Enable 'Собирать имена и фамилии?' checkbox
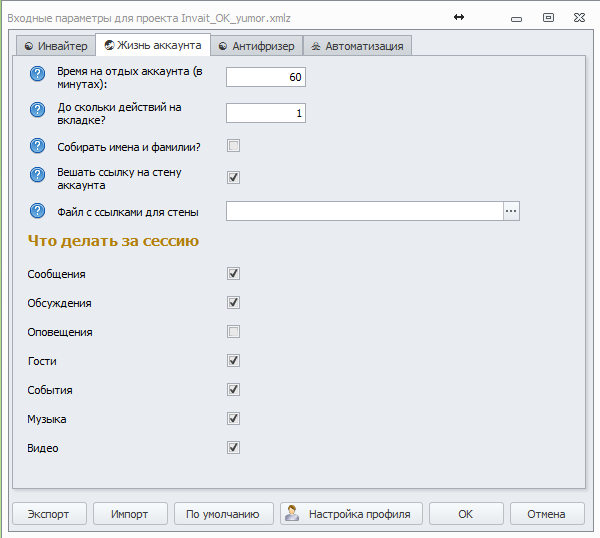The width and height of the screenshot is (600, 538). (x=233, y=146)
